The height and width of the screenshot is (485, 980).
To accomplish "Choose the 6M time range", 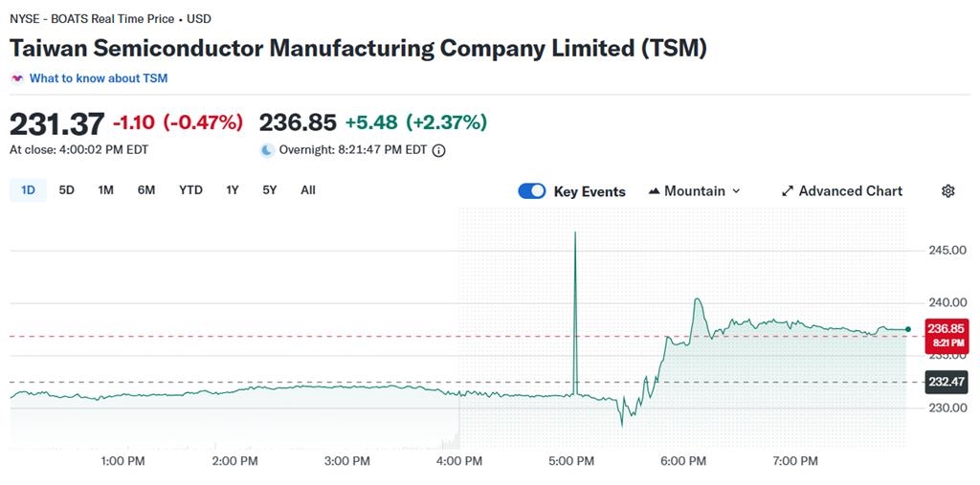I will pos(146,190).
